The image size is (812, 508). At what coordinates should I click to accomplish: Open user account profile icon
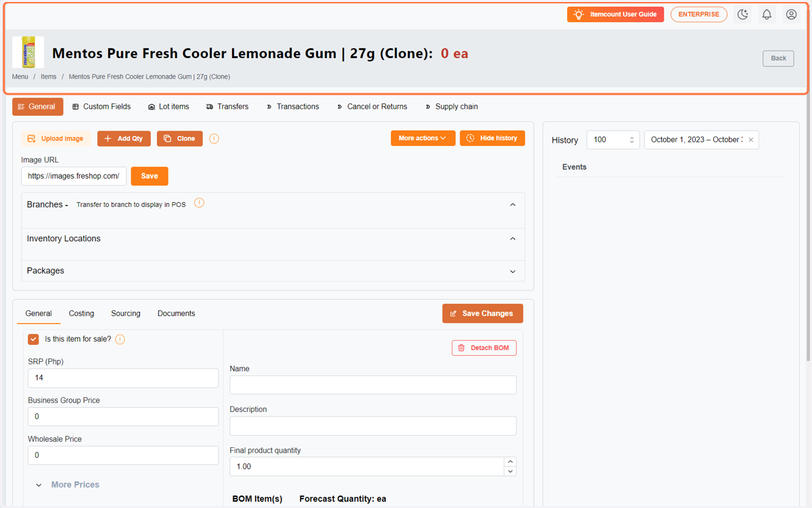point(791,14)
